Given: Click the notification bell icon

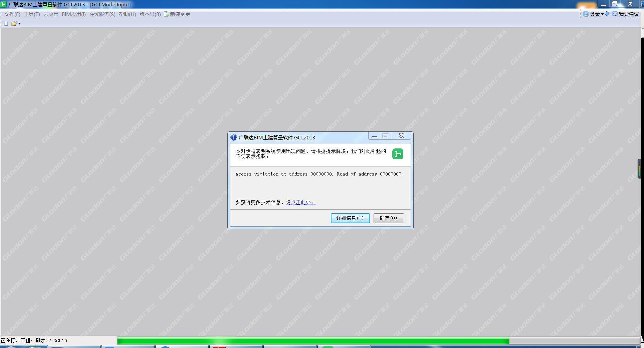Looking at the screenshot, I should click(x=607, y=14).
